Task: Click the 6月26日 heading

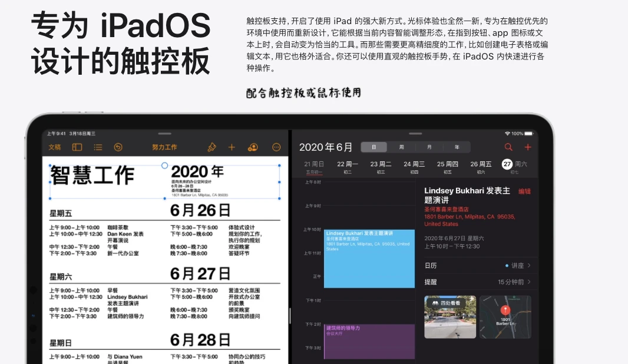Action: tap(200, 210)
